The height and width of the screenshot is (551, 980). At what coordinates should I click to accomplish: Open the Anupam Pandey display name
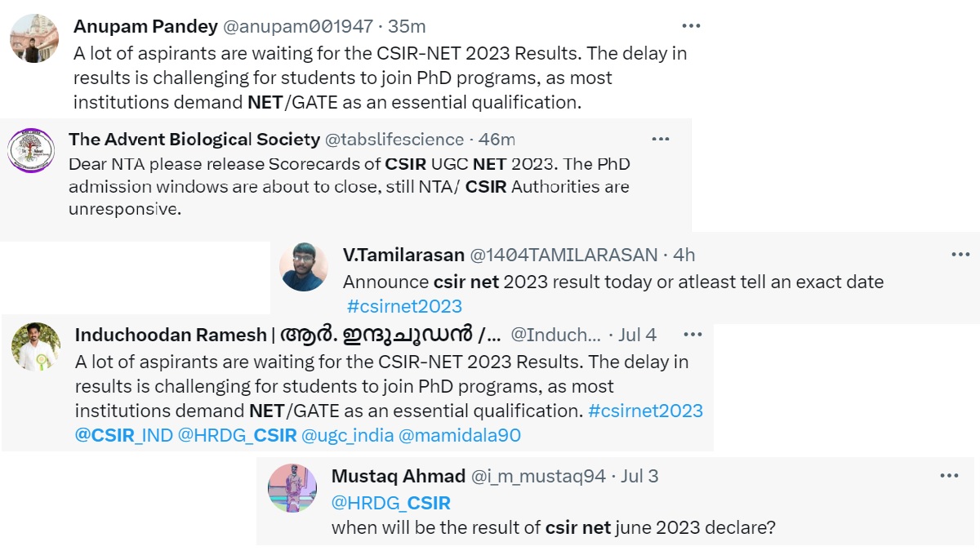(145, 26)
